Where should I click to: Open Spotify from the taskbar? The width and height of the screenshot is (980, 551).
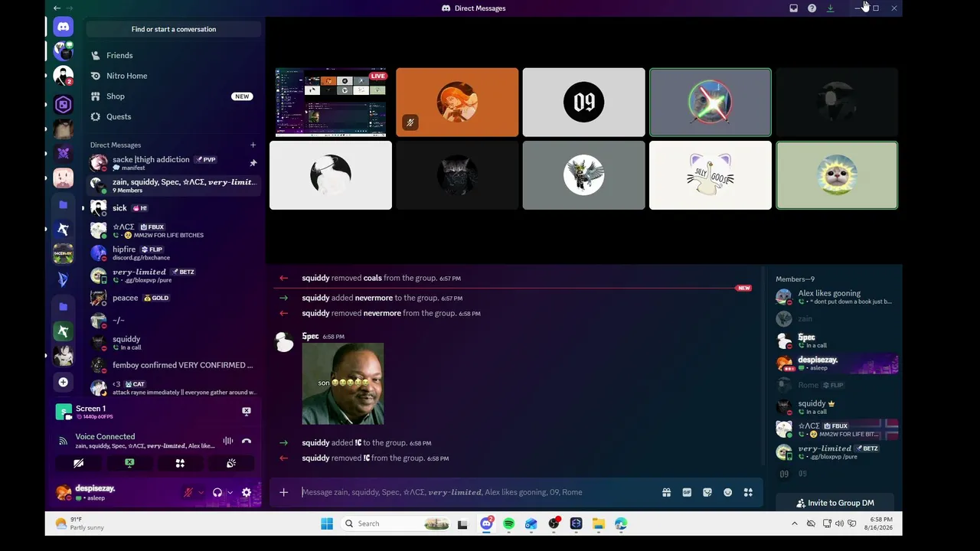point(509,523)
